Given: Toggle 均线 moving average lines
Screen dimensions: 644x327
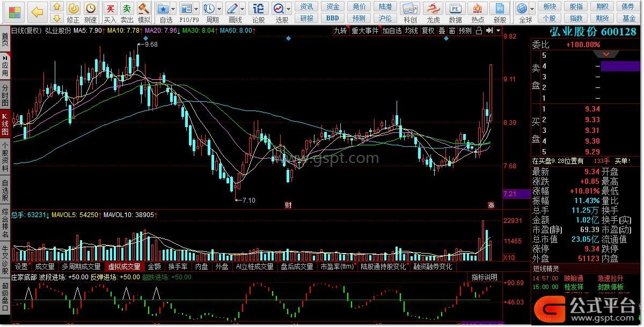Looking at the screenshot, I should (412, 31).
